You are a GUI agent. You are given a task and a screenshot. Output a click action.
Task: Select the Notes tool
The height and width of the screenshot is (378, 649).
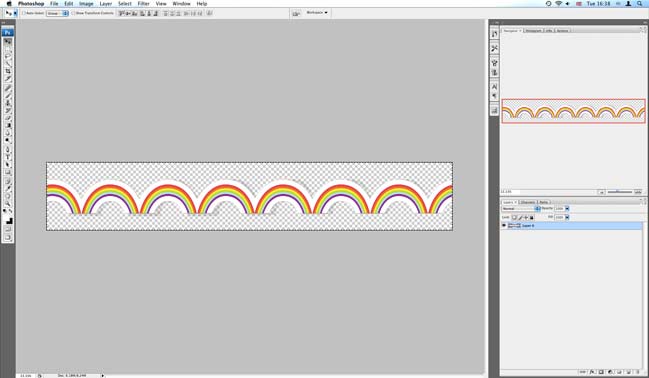pos(8,181)
